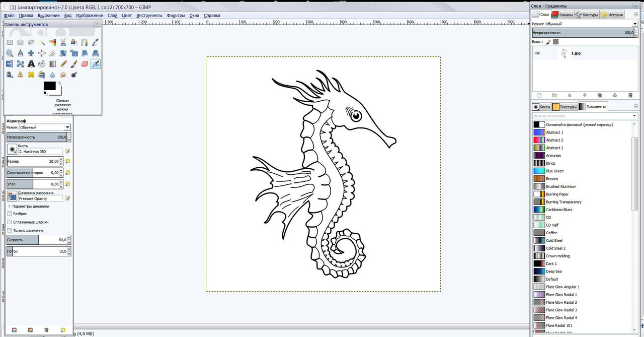
Task: Open the Фильтры menu
Action: click(176, 16)
